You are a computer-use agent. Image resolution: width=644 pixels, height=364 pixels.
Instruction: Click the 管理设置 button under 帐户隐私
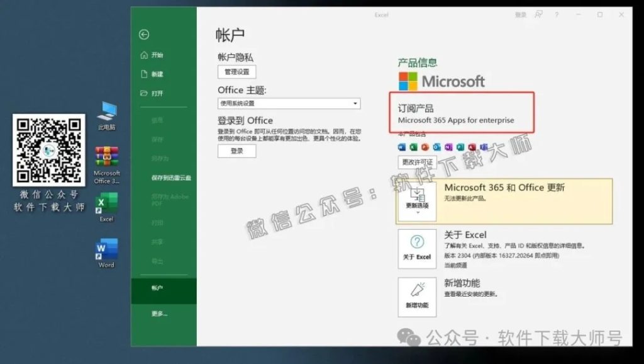(236, 71)
